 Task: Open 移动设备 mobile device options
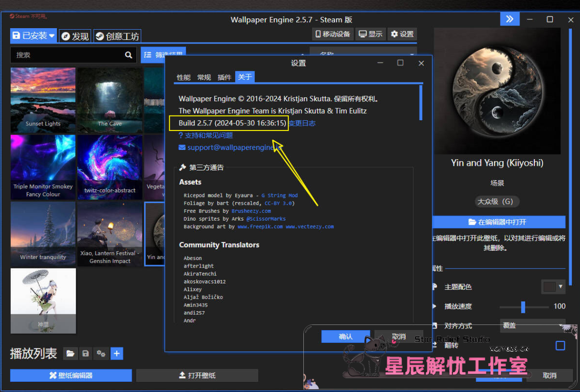click(x=333, y=34)
